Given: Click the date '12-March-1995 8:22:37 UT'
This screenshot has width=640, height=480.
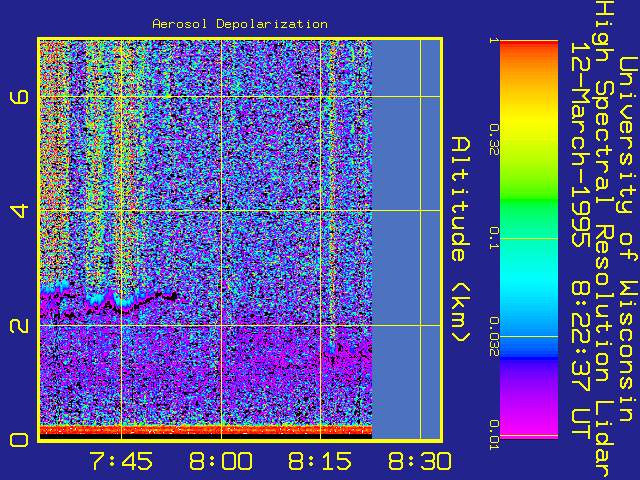Looking at the screenshot, I should coord(580,239).
